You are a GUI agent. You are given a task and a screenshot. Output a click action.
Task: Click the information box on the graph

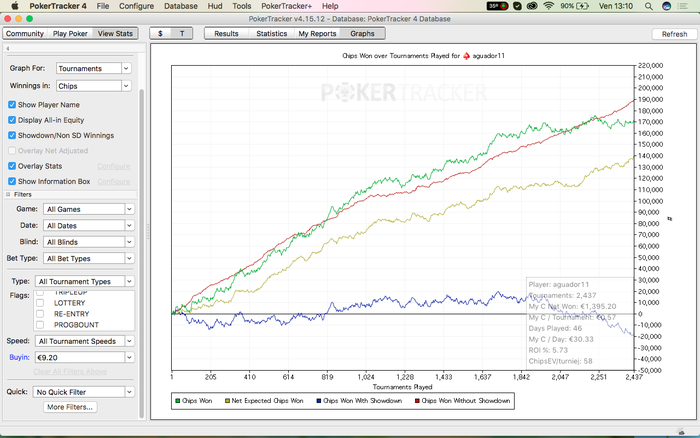pyautogui.click(x=580, y=322)
